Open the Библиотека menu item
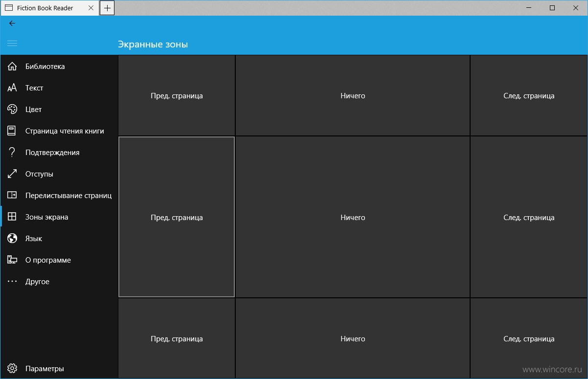The height and width of the screenshot is (379, 588). click(59, 67)
